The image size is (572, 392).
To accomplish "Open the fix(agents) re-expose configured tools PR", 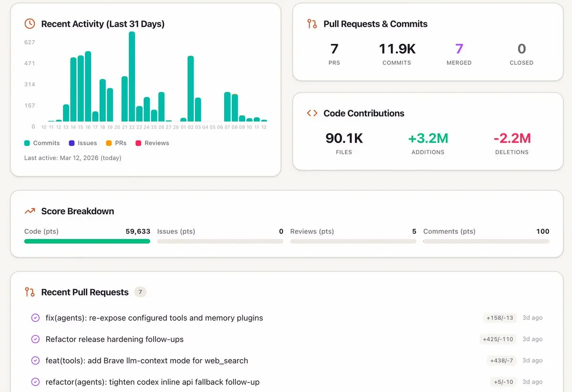I will click(154, 318).
